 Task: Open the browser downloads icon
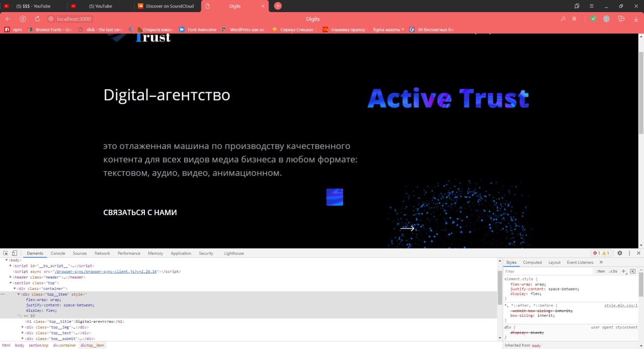(x=636, y=19)
